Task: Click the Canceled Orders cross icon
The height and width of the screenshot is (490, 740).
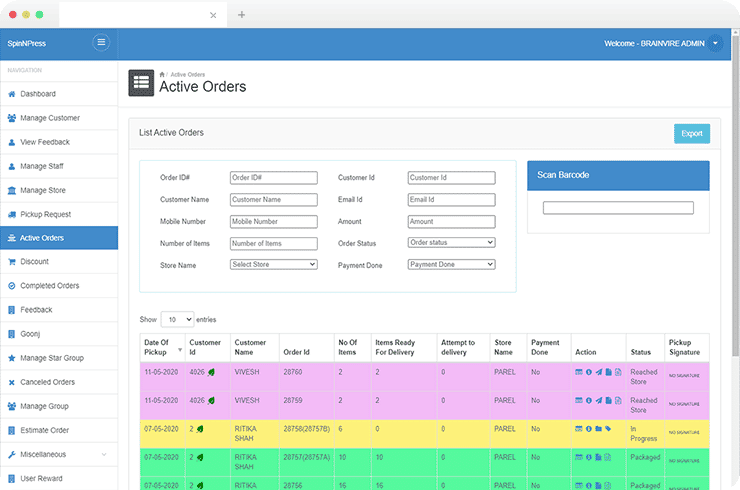Action: coord(12,382)
